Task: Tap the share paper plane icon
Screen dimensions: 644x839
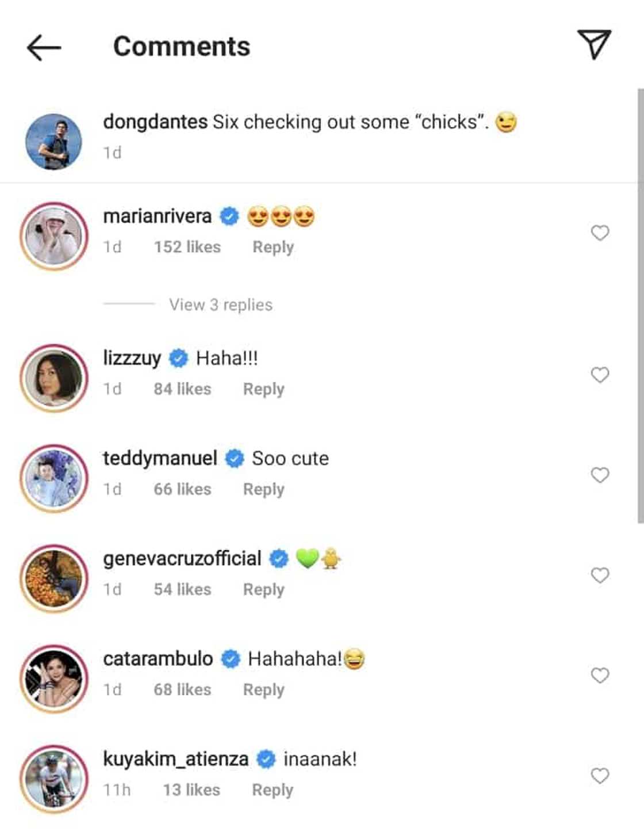Action: 594,45
